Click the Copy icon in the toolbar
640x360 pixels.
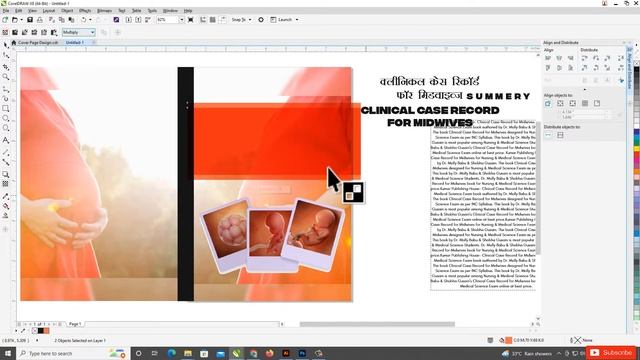pyautogui.click(x=62, y=20)
